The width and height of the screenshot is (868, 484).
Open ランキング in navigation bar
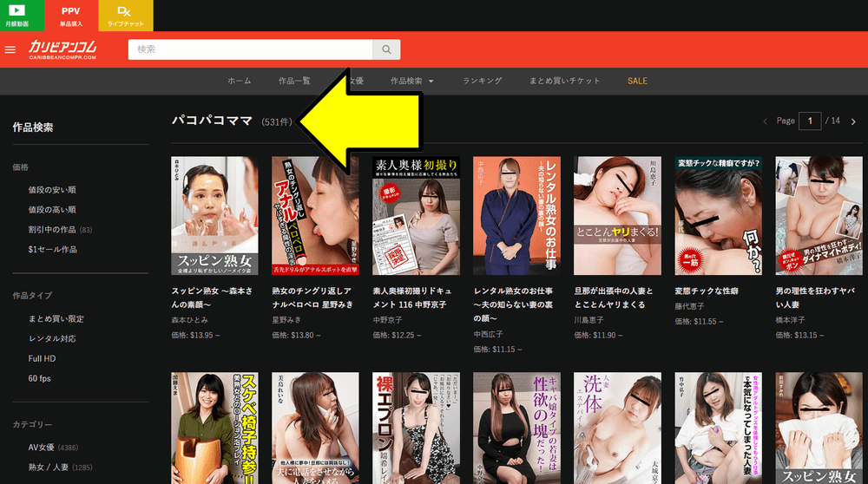pos(482,81)
